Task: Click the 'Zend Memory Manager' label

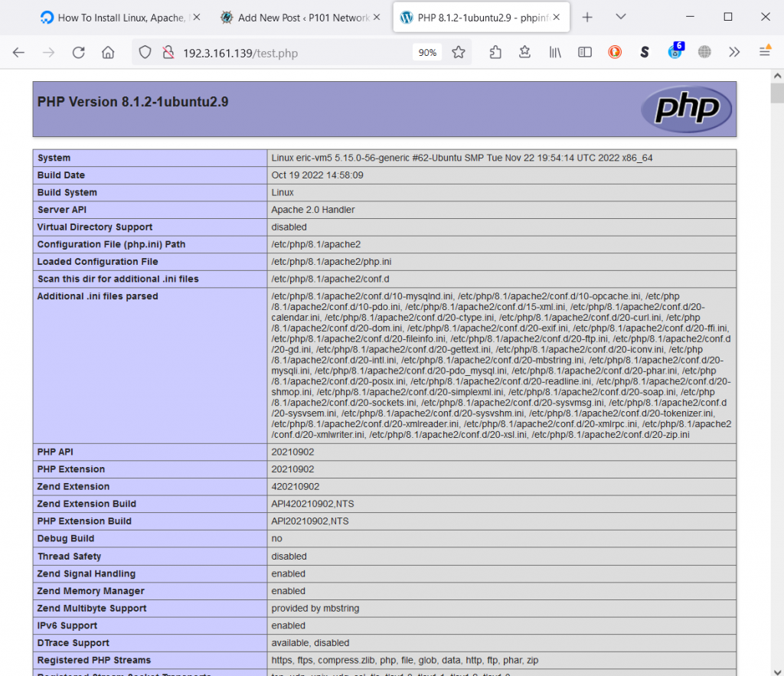Action: coord(91,591)
